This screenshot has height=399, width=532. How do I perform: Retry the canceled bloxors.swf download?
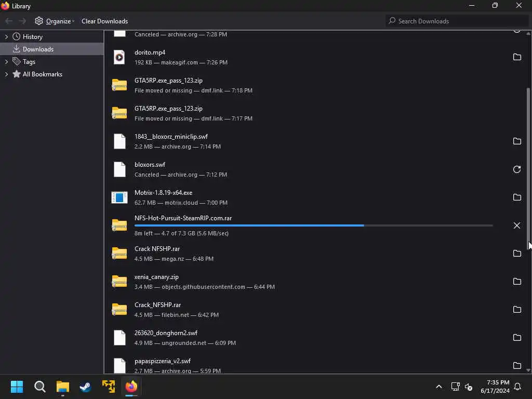pos(517,169)
